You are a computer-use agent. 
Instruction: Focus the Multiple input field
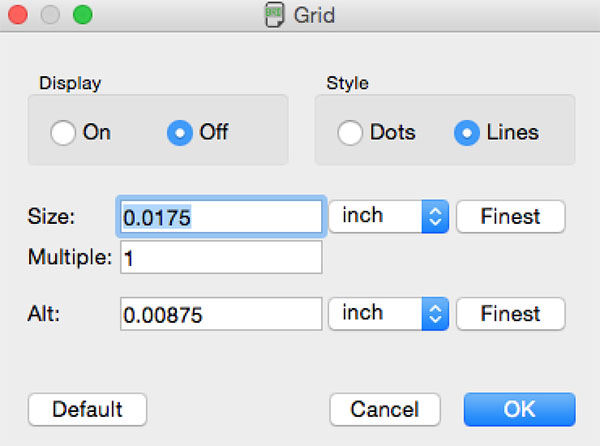[x=221, y=257]
